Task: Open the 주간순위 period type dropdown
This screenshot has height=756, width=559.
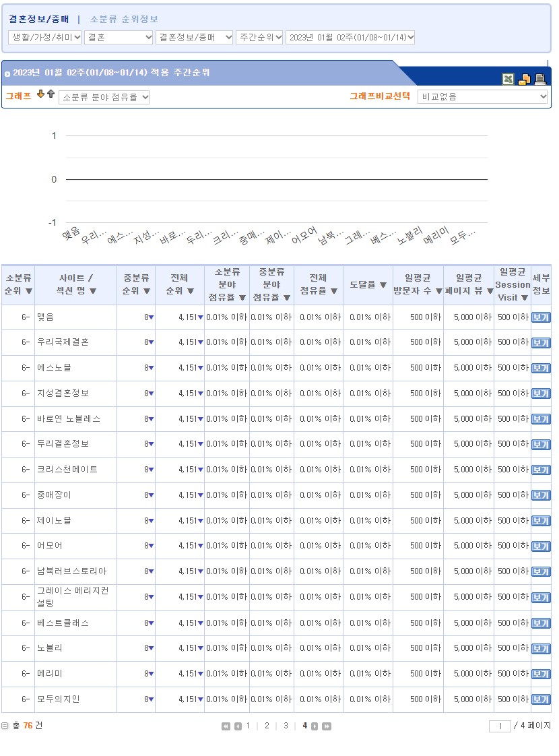Action: click(x=259, y=38)
